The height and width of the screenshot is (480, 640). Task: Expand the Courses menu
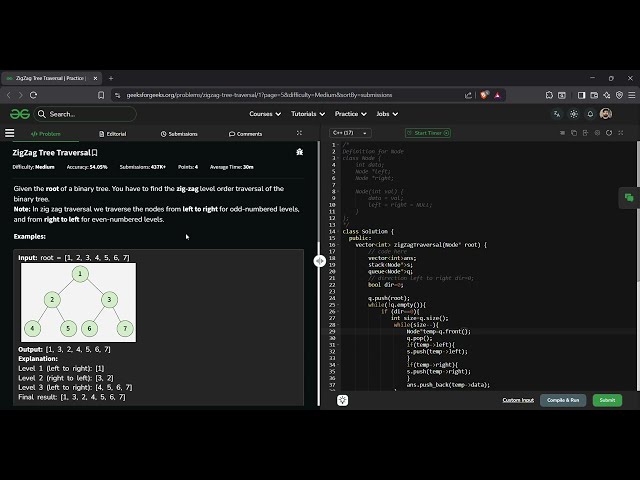tap(265, 114)
